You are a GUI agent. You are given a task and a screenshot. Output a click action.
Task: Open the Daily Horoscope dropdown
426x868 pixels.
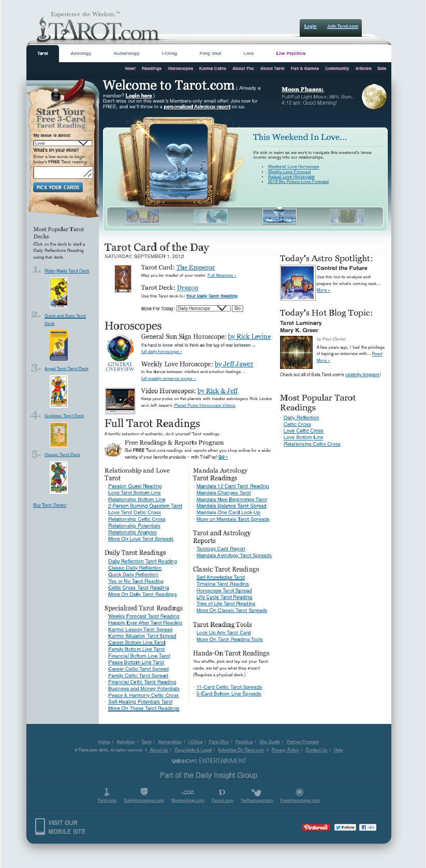203,308
